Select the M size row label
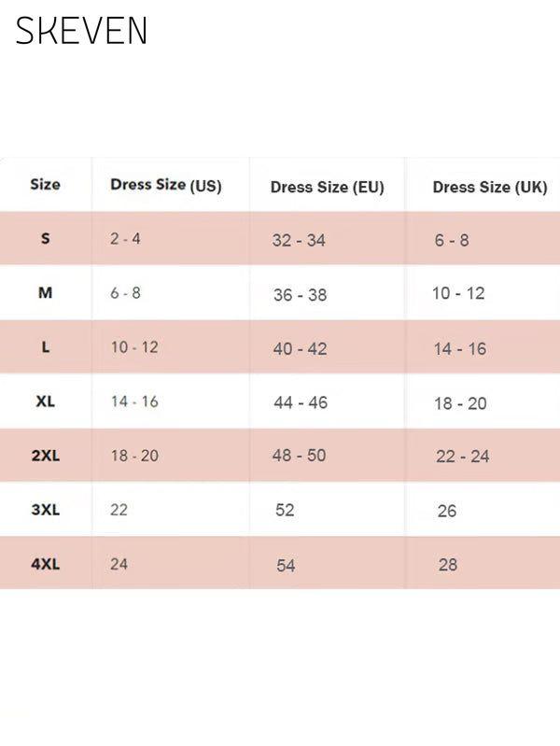The image size is (560, 746). [x=45, y=292]
